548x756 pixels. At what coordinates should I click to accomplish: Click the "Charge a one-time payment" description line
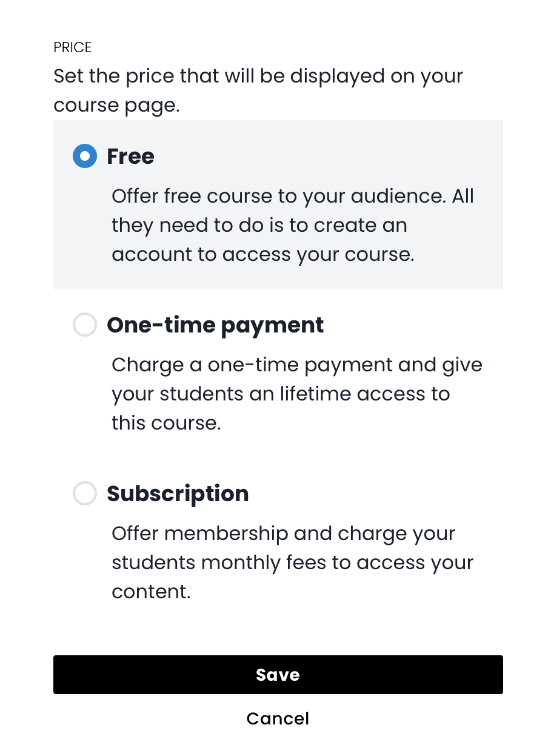click(x=296, y=365)
